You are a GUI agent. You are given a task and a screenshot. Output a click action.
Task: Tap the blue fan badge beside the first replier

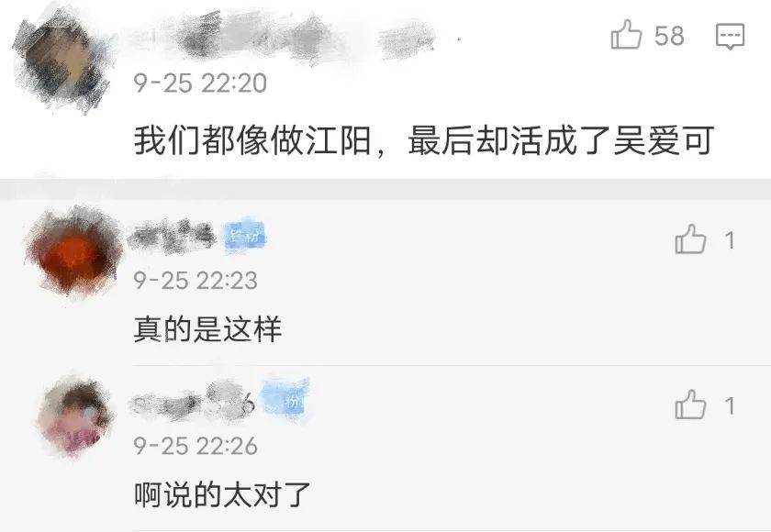245,238
